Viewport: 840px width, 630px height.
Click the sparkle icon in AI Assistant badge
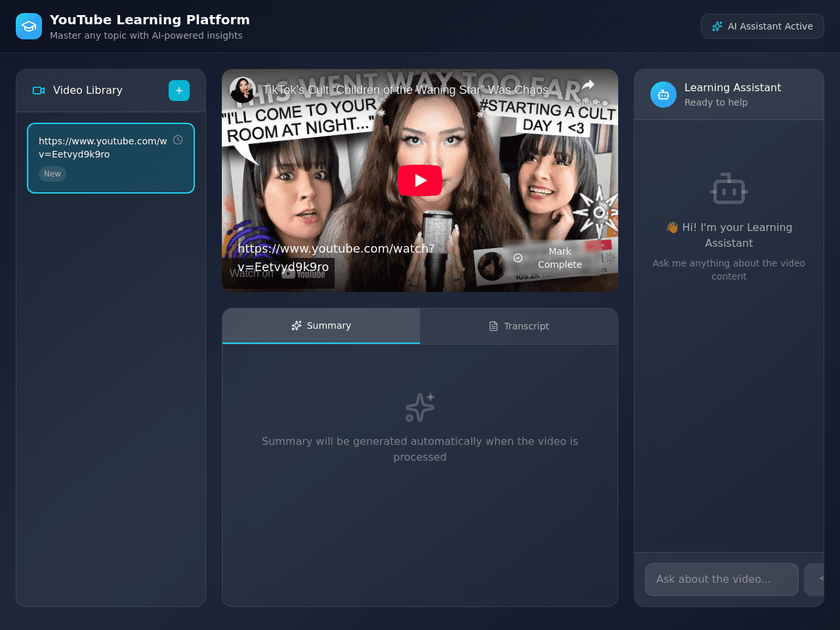click(717, 26)
